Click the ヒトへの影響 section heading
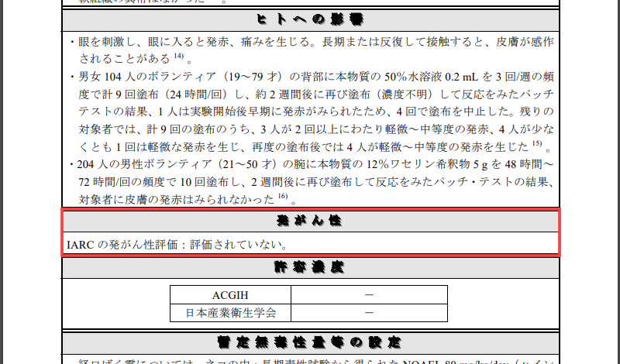620x364 pixels. point(310,19)
